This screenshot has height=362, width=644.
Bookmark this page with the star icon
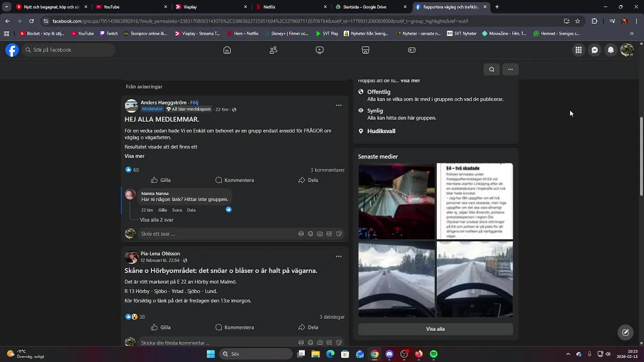578,21
